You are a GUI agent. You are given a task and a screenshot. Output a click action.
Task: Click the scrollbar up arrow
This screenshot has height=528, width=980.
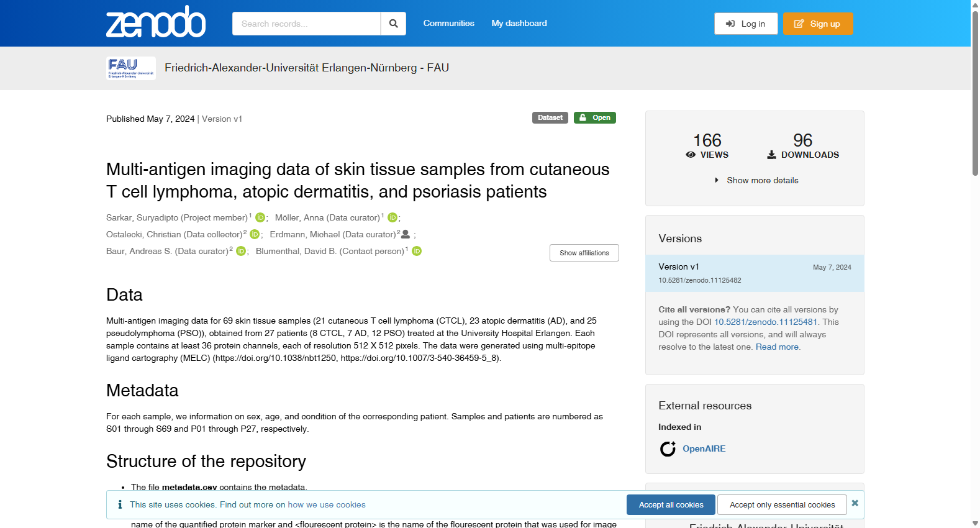975,4
